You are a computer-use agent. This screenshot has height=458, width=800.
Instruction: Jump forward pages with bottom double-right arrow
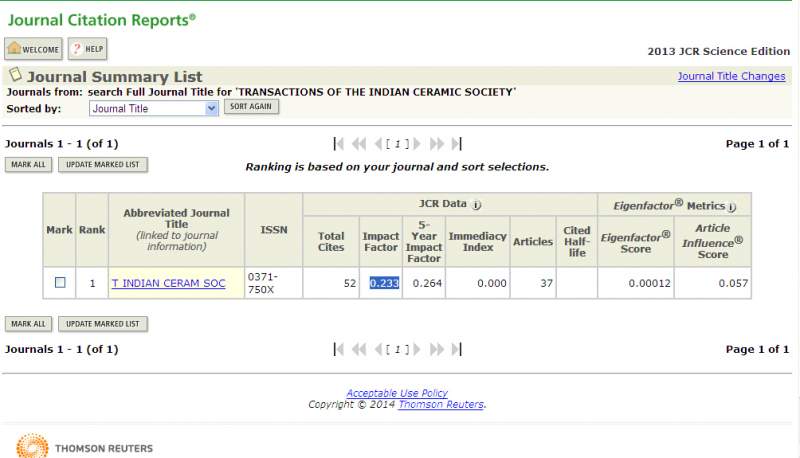click(437, 349)
